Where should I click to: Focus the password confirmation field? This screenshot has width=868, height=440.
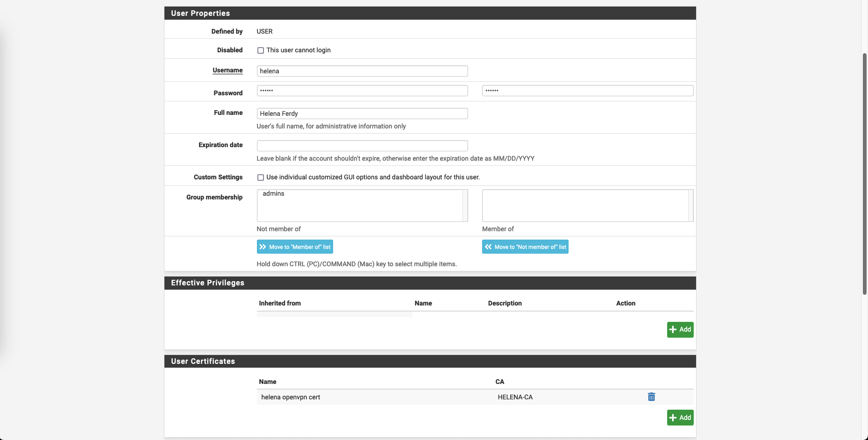(x=587, y=91)
